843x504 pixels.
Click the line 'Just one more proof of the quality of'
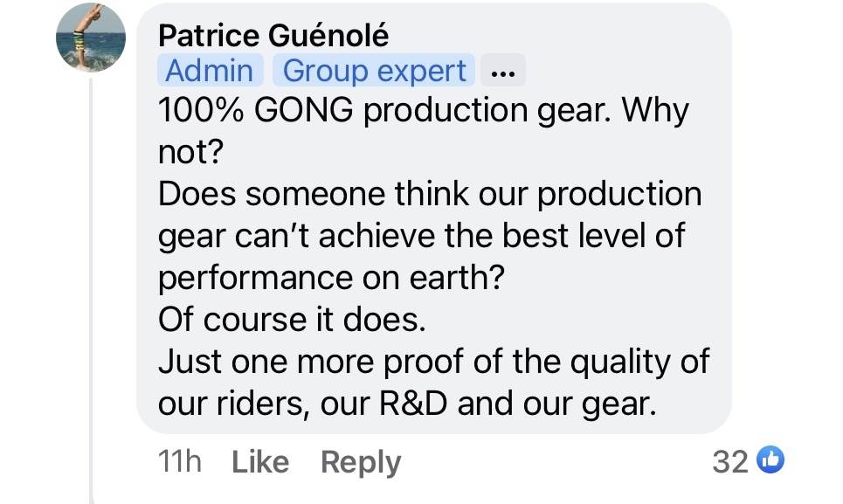pos(433,362)
